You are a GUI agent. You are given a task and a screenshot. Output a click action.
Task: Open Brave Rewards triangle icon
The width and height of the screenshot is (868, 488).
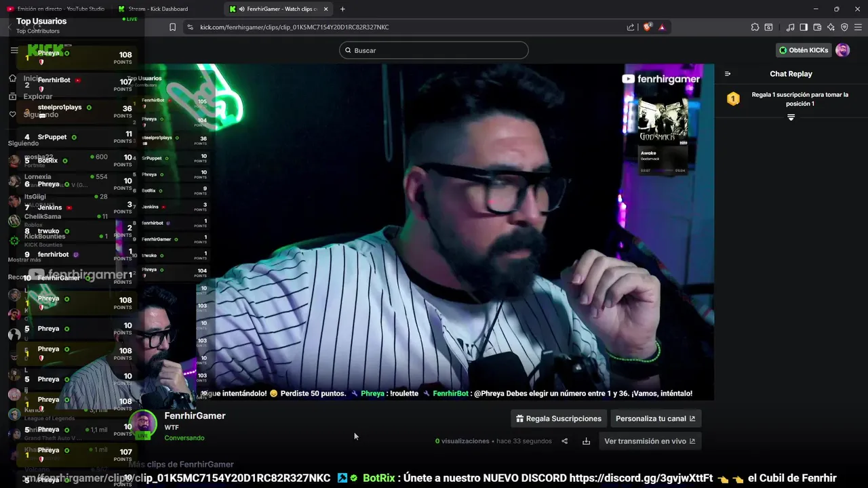click(x=661, y=27)
